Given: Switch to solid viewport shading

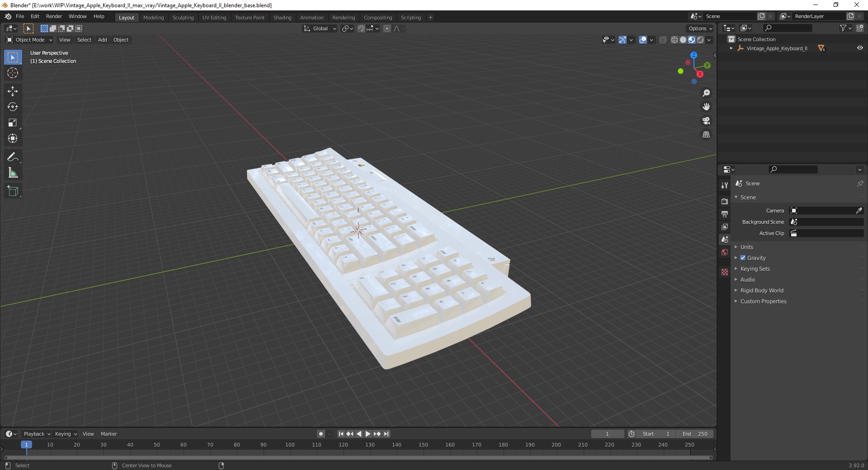Looking at the screenshot, I should pyautogui.click(x=683, y=40).
